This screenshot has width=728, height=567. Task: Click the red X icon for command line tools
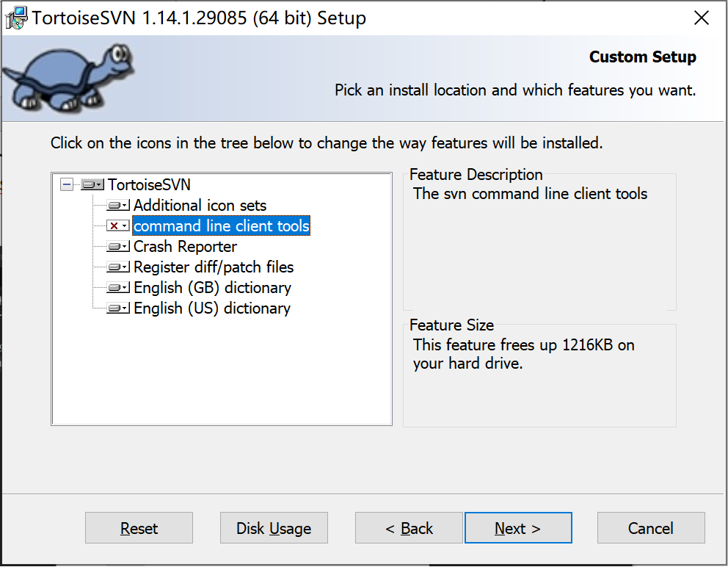(118, 226)
